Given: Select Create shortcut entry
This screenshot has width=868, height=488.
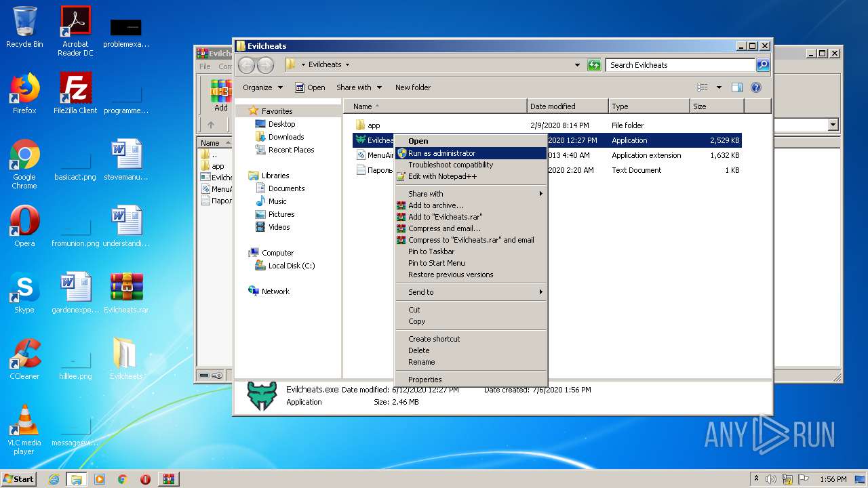Looking at the screenshot, I should [471, 339].
